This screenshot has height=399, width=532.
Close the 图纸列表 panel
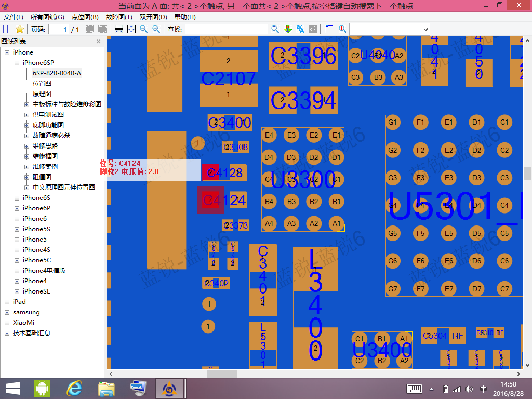coord(98,42)
